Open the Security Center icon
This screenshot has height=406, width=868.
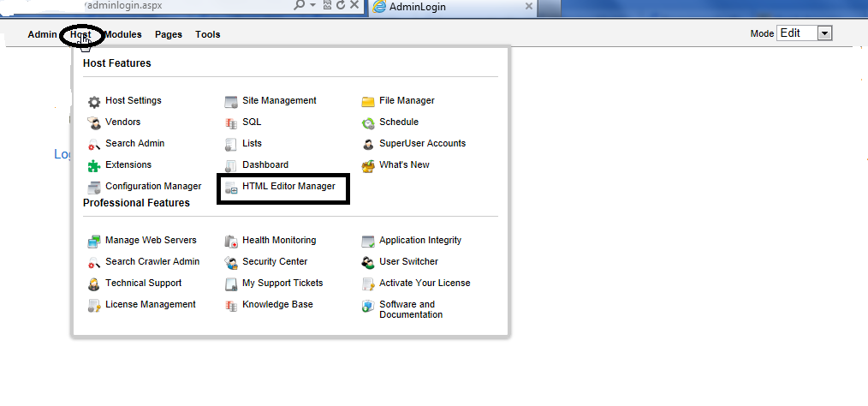tap(231, 263)
